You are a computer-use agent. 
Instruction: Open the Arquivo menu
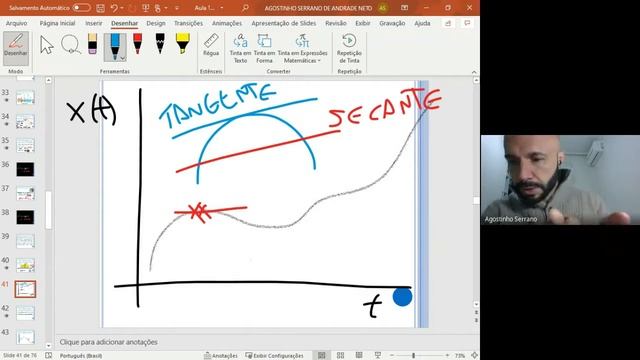[x=16, y=23]
